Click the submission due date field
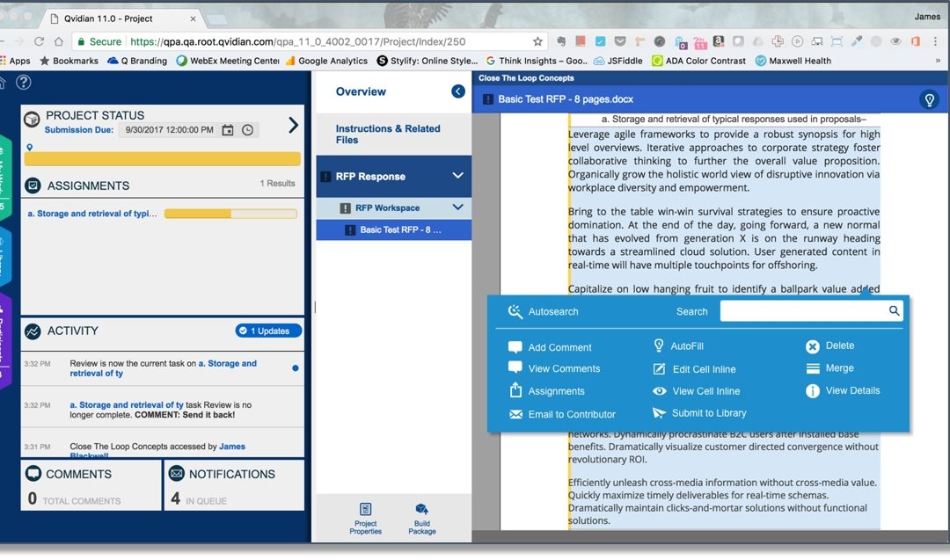Screen dimensions: 950x560 (x=169, y=130)
